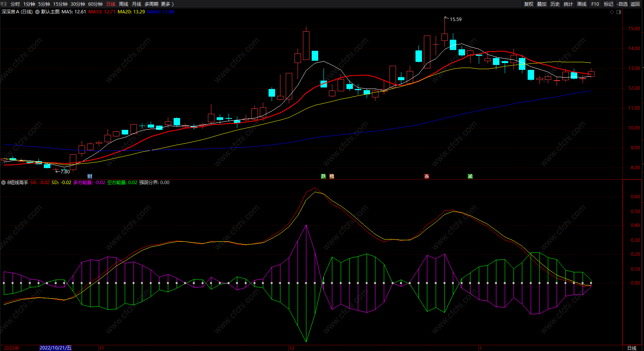Viewport: 644px width, 351px height.
Task: Select the 5分钟 period tab
Action: [x=44, y=4]
